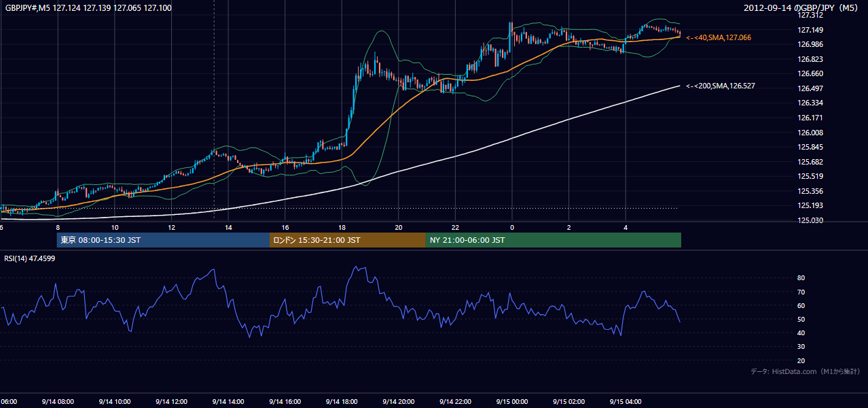Click price axis value 126.171
The height and width of the screenshot is (408, 868).
coord(810,118)
